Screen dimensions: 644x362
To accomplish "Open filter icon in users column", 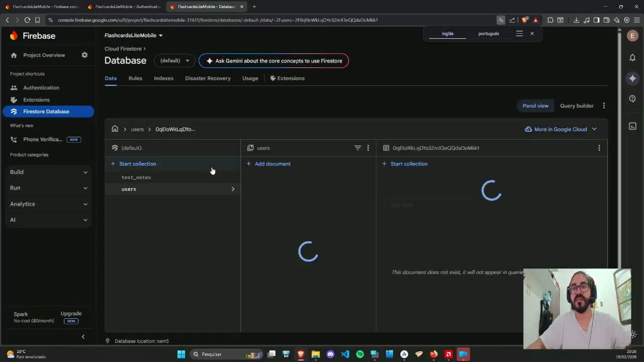I will click(358, 148).
